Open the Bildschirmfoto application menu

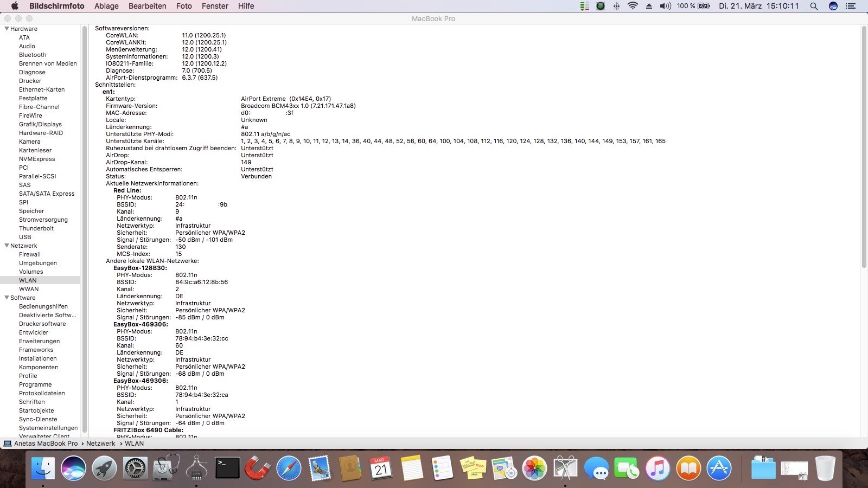(x=57, y=6)
